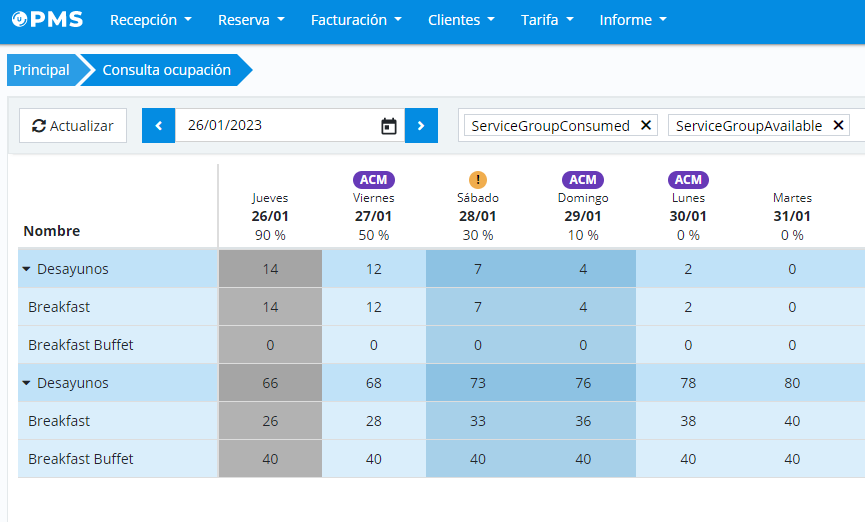Image resolution: width=865 pixels, height=522 pixels.
Task: Click the ACM badge above Lunes
Action: click(x=688, y=180)
